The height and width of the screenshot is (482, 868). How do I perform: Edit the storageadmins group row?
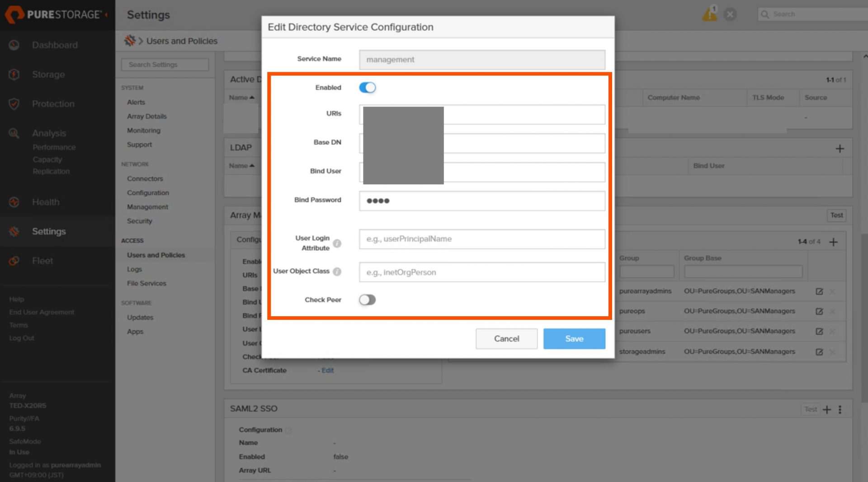point(819,352)
